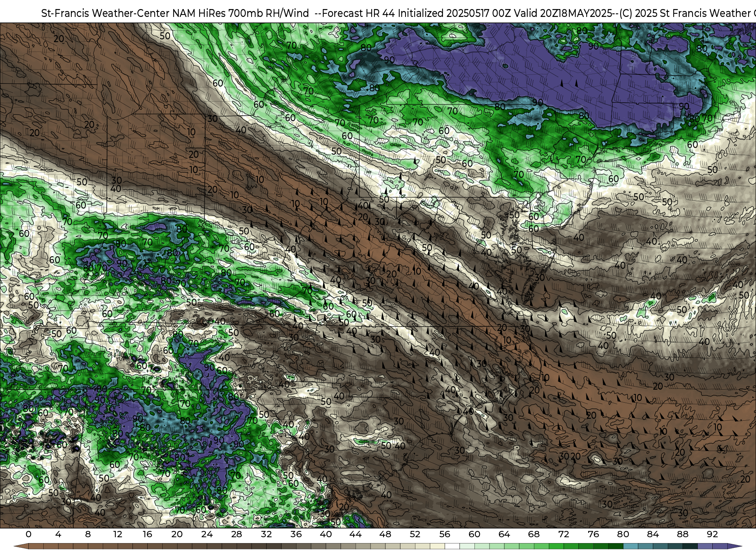The height and width of the screenshot is (551, 756).
Task: Click the color scale label "56"
Action: click(445, 534)
